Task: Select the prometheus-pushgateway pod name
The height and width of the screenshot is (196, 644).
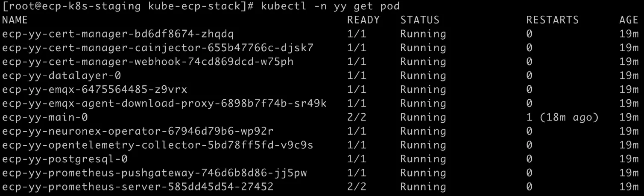Action: click(155, 173)
